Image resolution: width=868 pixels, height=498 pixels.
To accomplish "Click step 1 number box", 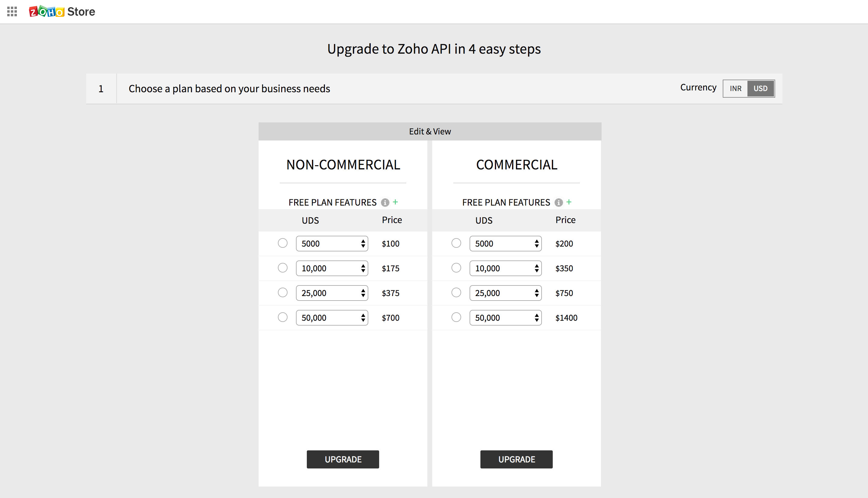I will (101, 89).
